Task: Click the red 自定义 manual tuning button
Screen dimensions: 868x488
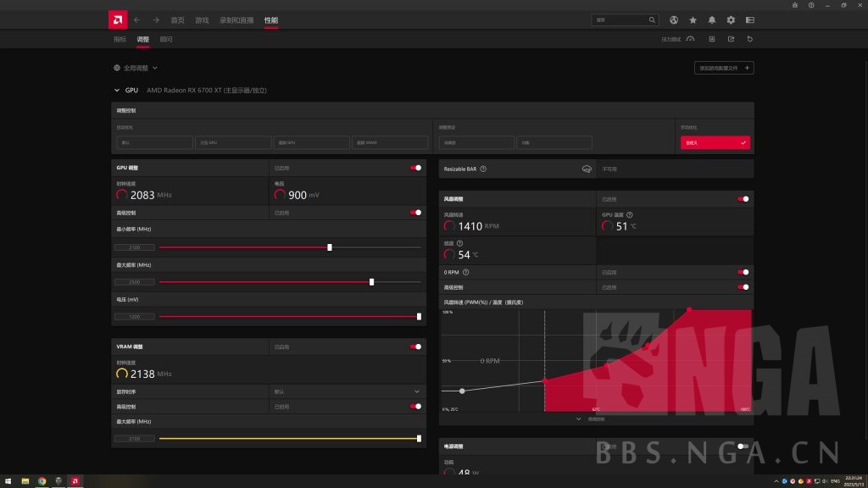Action: pyautogui.click(x=715, y=143)
